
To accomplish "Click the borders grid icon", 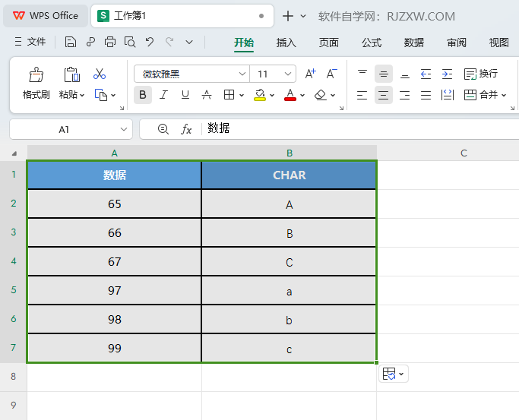I will (x=229, y=95).
